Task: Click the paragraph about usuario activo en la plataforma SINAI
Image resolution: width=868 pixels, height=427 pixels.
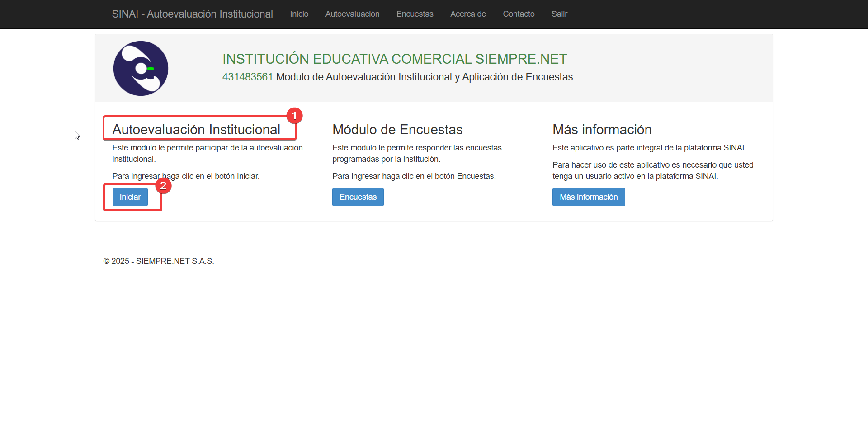Action: click(653, 170)
